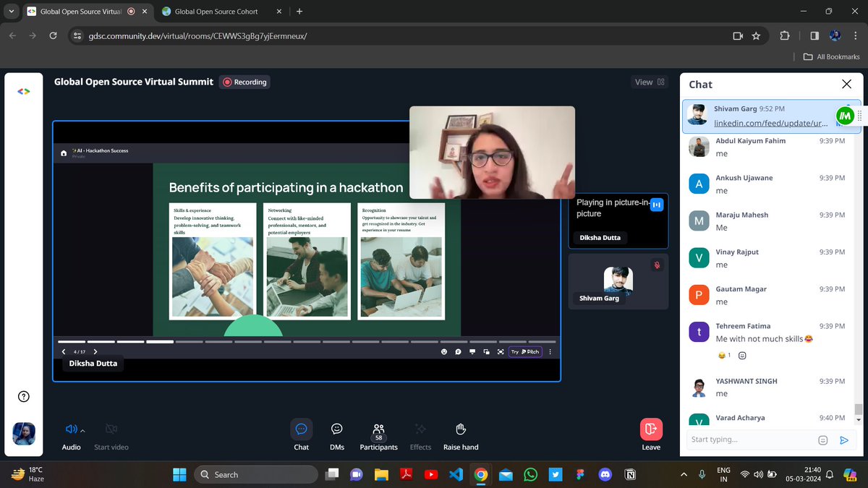Leave the virtual summit room
868x488 pixels.
click(x=651, y=435)
